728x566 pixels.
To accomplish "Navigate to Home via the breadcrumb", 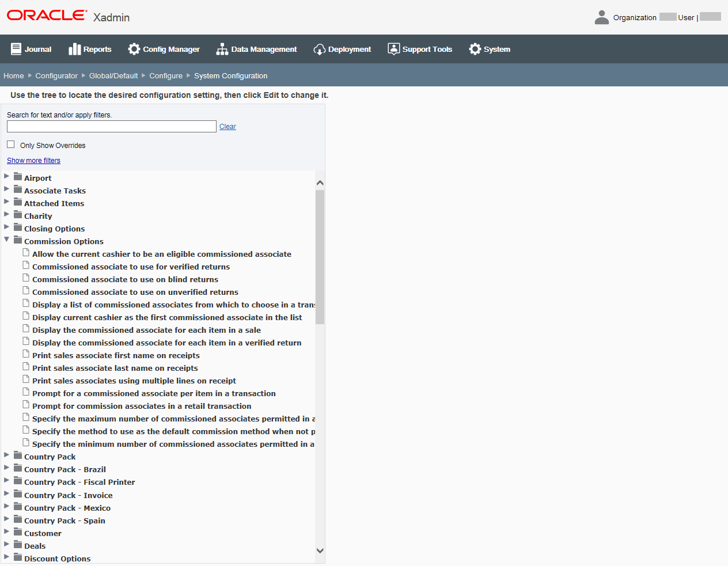I will point(13,75).
